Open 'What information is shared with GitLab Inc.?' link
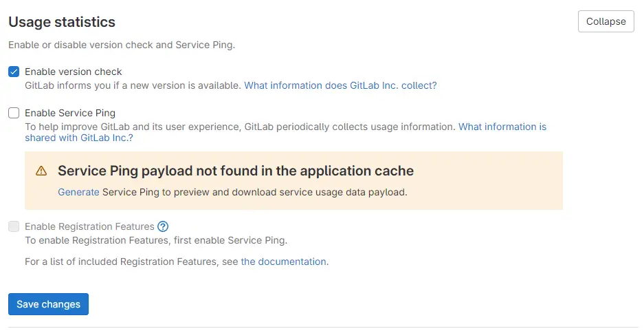This screenshot has width=644, height=331. 285,132
